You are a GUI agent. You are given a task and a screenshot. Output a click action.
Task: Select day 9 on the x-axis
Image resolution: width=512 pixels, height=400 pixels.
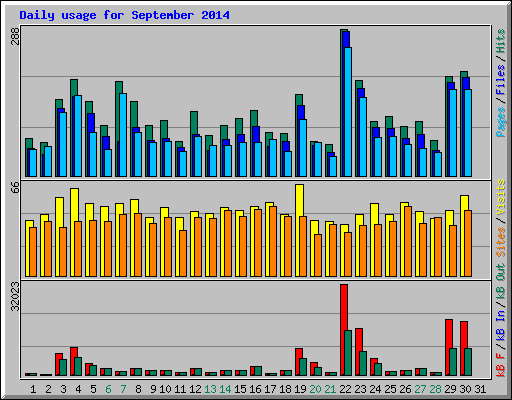(x=153, y=389)
